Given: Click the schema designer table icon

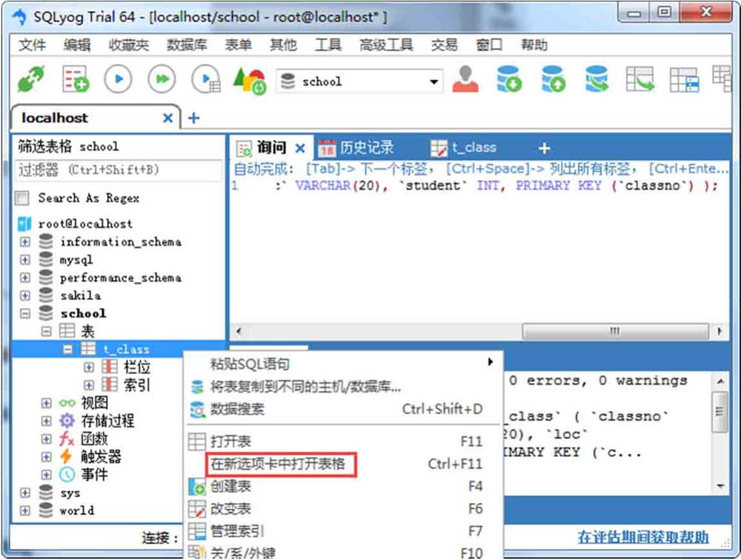Looking at the screenshot, I should 684,80.
